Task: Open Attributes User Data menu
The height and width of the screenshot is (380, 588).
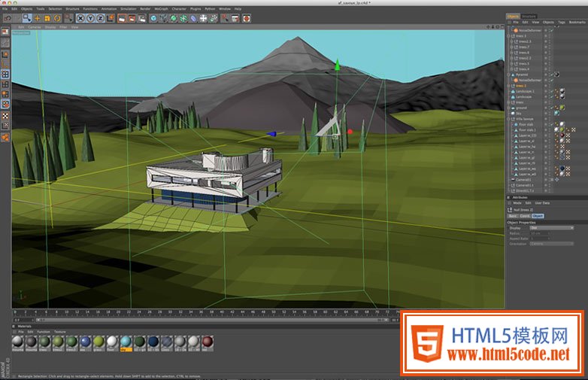Action: [x=542, y=203]
